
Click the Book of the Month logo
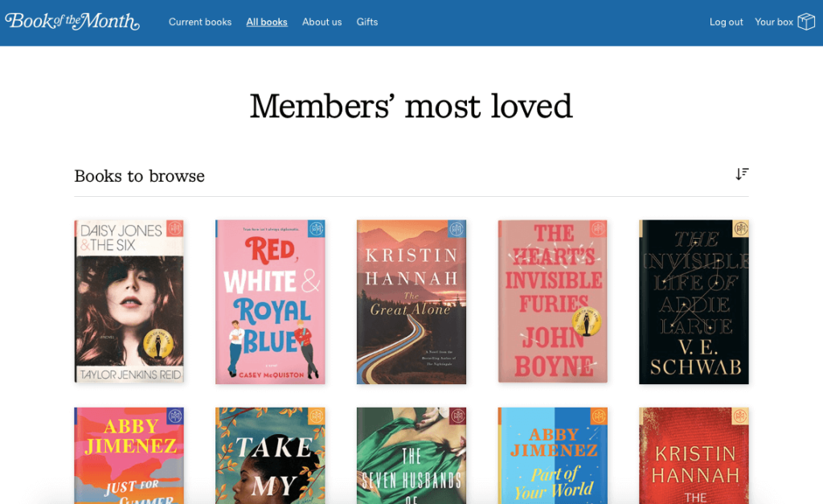click(x=71, y=22)
